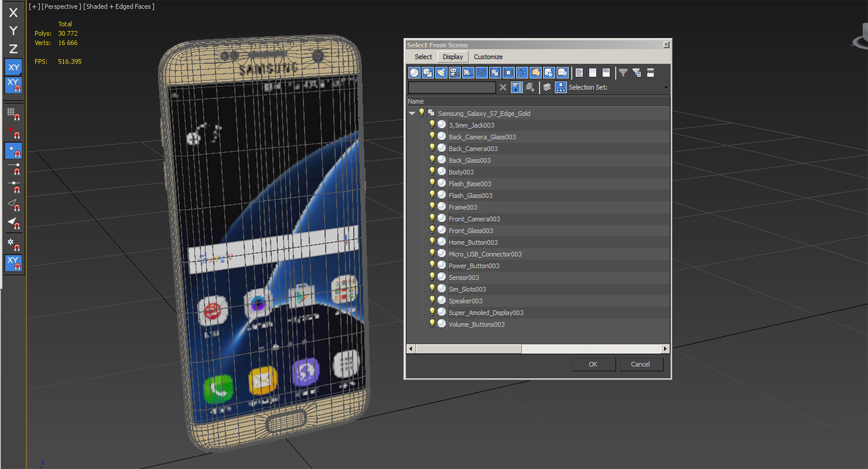Viewport: 868px width, 469px height.
Task: Constrain to Y axis in left toolbar
Action: 13,30
